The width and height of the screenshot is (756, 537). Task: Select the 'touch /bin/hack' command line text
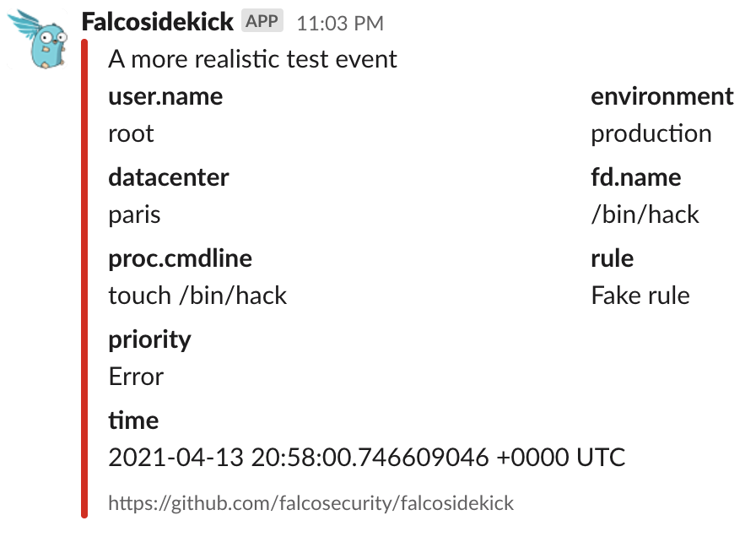point(197,296)
